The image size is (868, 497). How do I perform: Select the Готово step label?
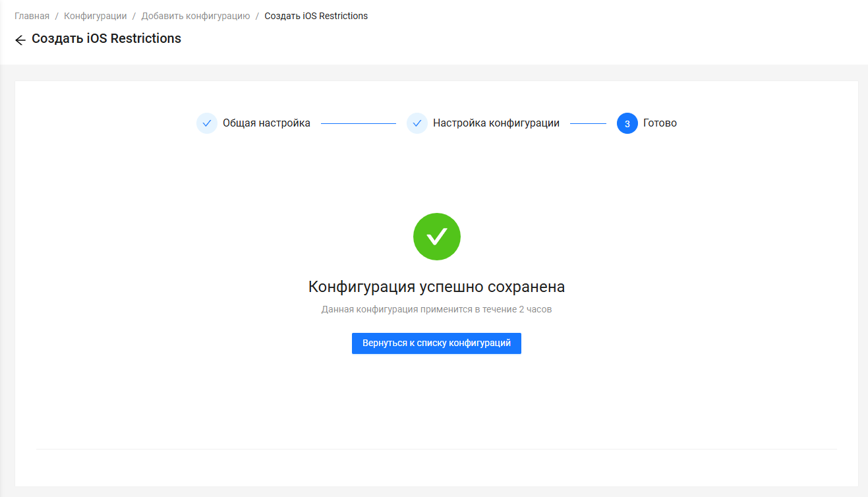coord(660,123)
